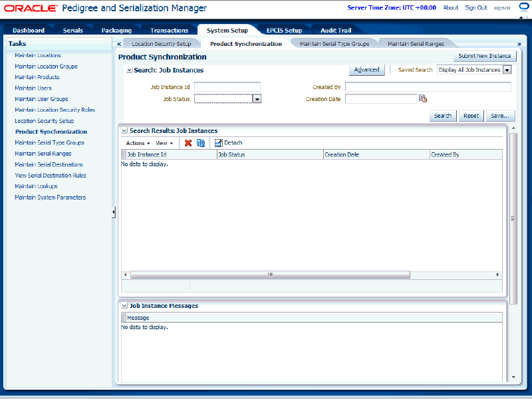Open the Job Status dropdown

257,99
